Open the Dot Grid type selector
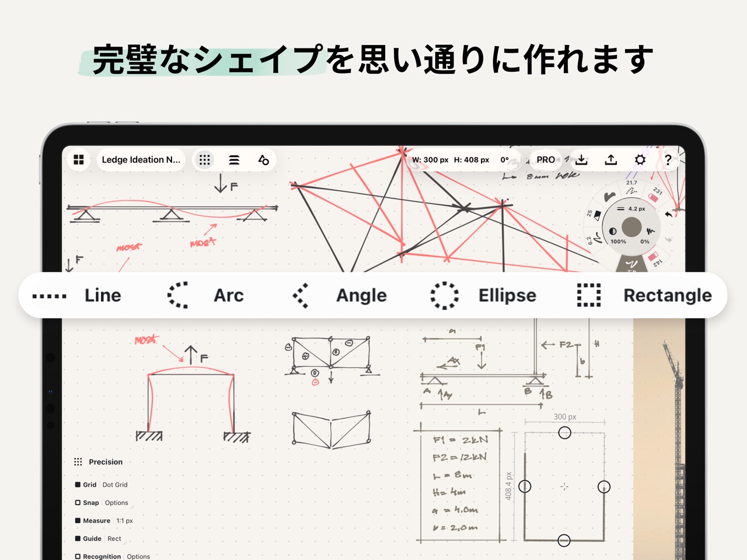This screenshot has height=560, width=747. (115, 485)
